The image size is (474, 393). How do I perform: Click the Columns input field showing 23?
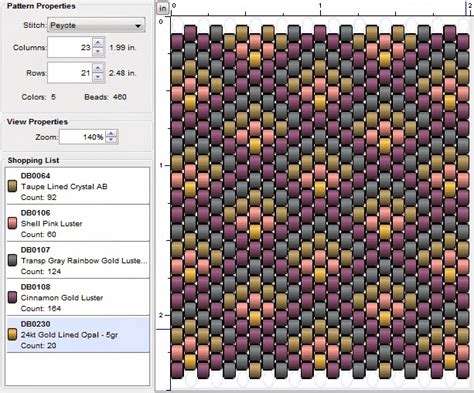pyautogui.click(x=70, y=47)
